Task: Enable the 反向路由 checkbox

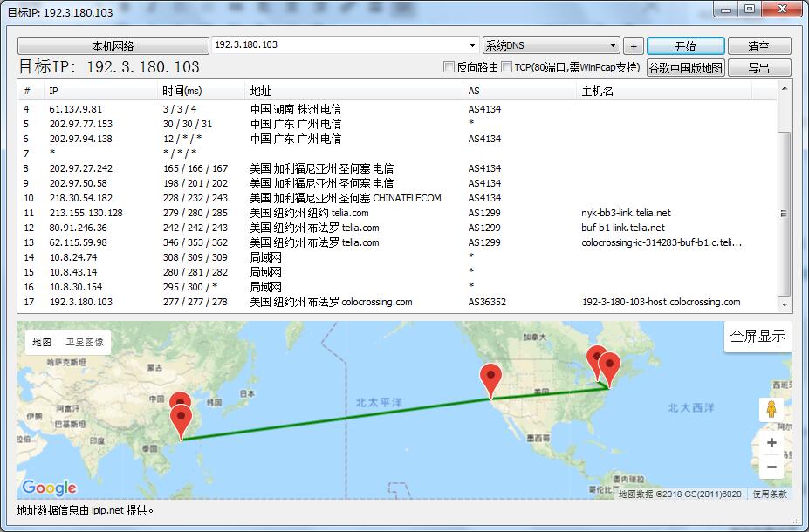Action: [x=449, y=67]
